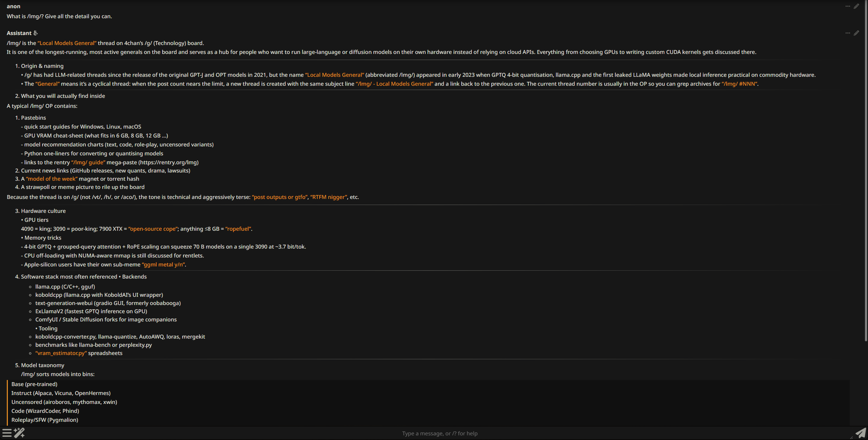
Task: Click 'Base (pre-trained)' in the quote block
Action: tap(34, 384)
